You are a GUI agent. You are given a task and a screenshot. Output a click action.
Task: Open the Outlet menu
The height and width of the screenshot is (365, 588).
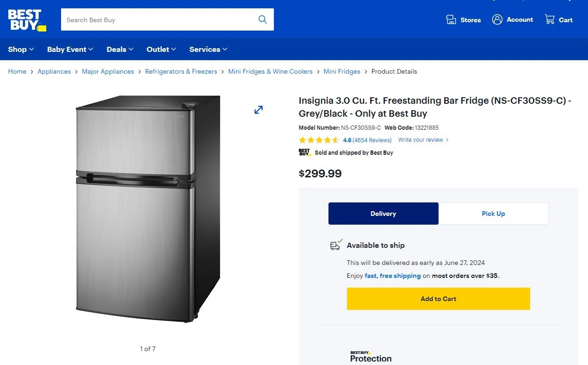tap(161, 49)
